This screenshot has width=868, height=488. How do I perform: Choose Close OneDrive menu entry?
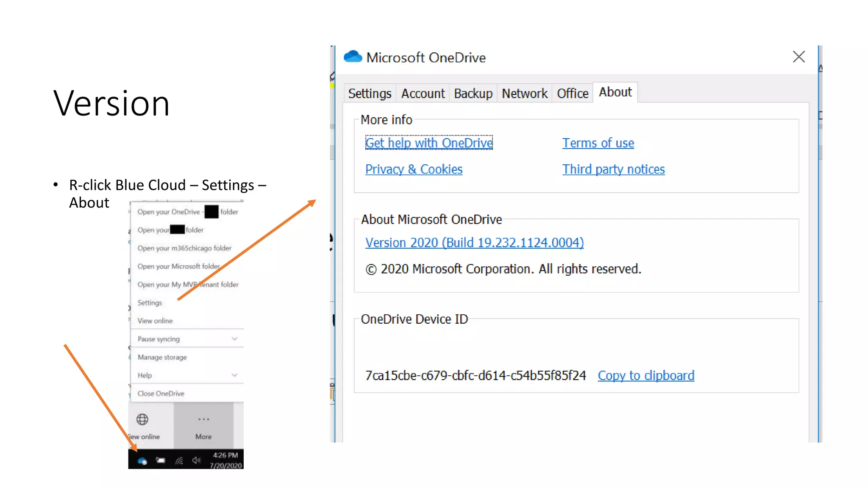tap(161, 394)
